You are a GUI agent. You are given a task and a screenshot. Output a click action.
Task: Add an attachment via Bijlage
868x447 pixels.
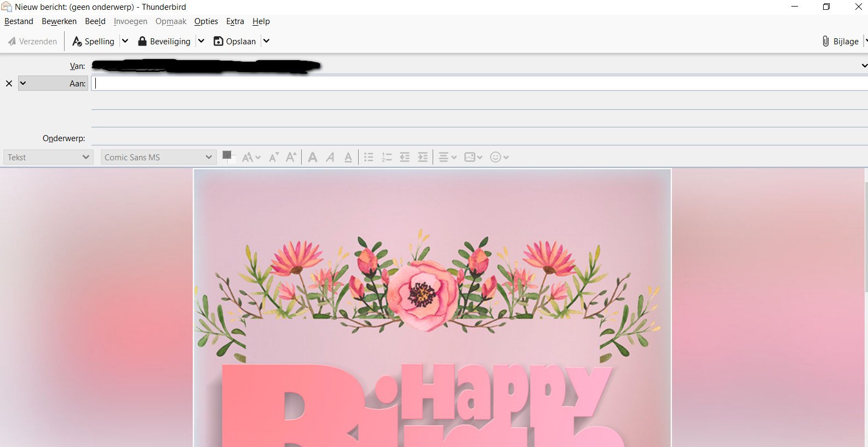pos(840,41)
